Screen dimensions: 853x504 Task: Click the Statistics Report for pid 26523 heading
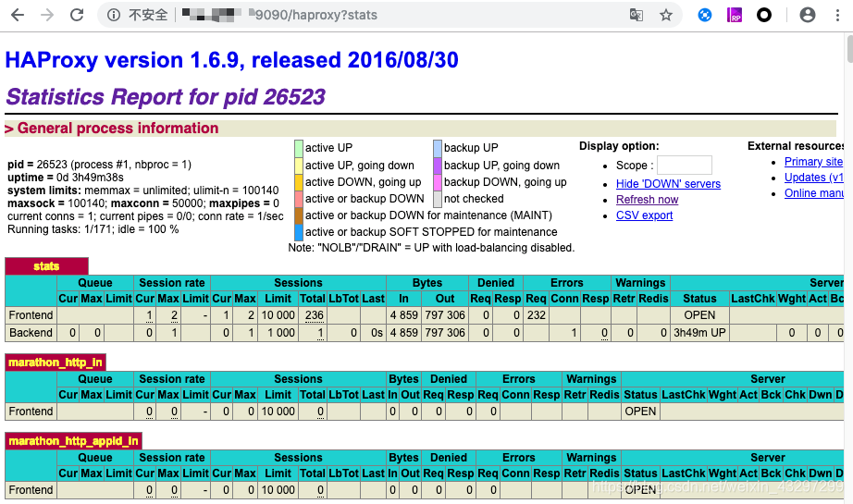point(166,97)
